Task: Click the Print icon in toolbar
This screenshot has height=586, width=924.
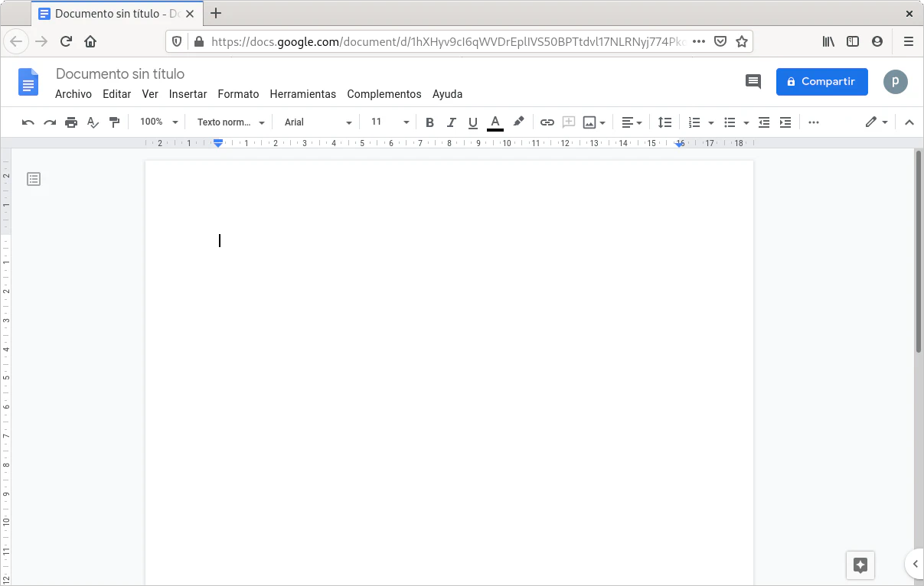Action: (x=71, y=122)
